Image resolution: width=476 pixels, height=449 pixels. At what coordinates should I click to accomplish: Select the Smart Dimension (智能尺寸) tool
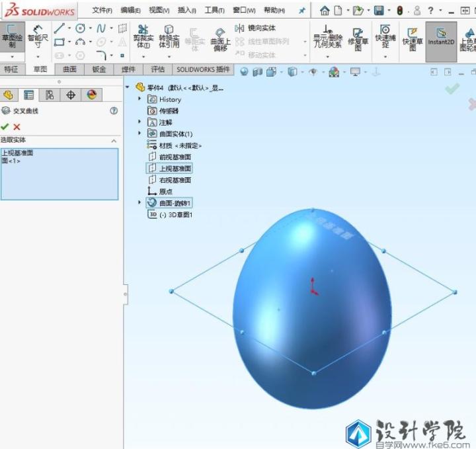pyautogui.click(x=38, y=37)
